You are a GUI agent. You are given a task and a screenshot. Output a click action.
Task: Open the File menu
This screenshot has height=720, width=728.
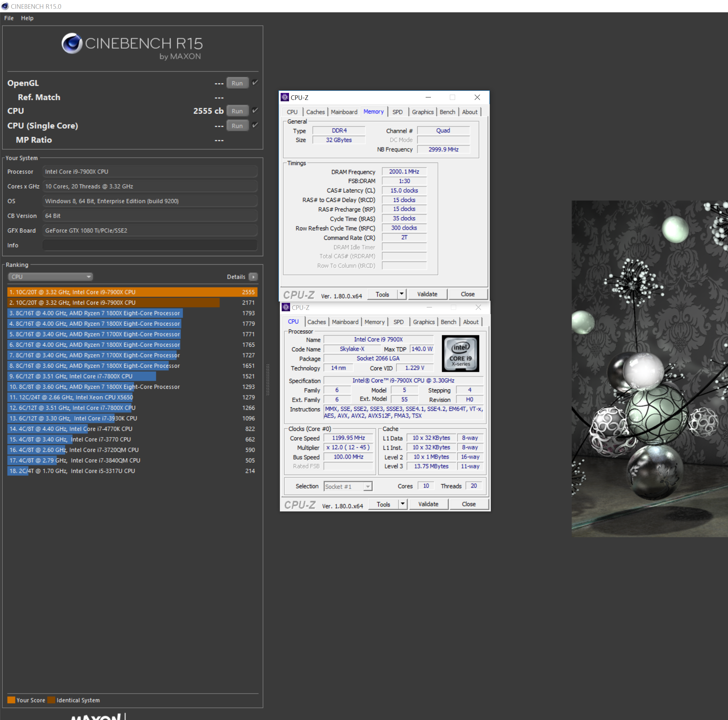tap(9, 18)
